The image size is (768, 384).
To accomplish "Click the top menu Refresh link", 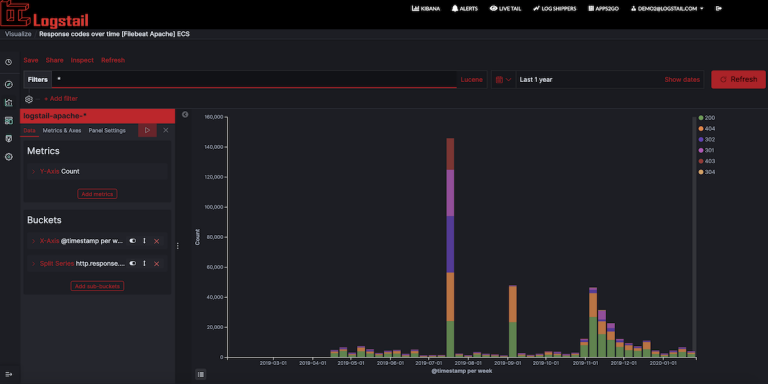I will 113,60.
